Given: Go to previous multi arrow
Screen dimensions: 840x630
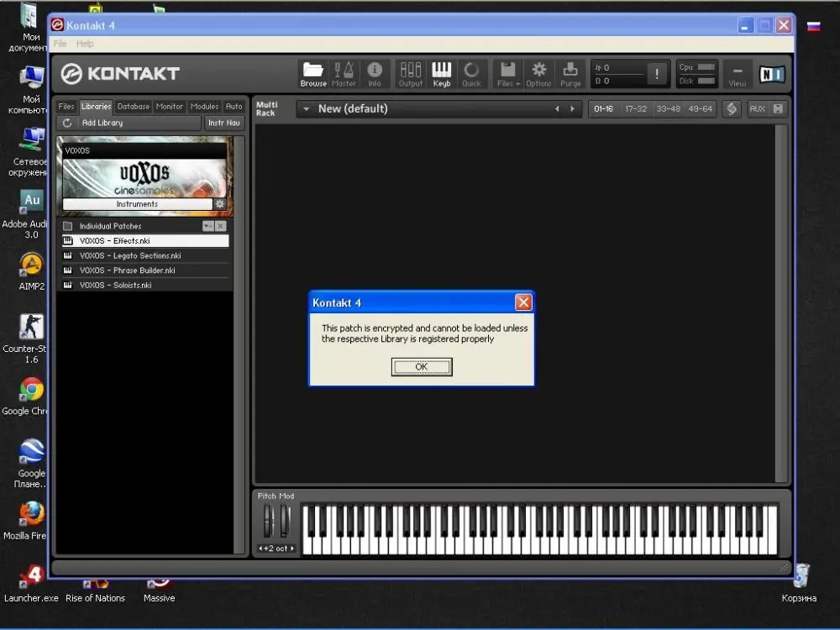Looking at the screenshot, I should [557, 108].
